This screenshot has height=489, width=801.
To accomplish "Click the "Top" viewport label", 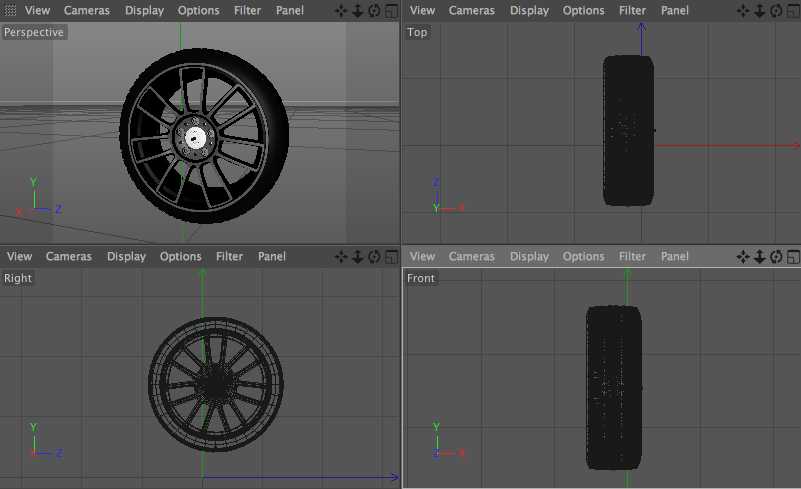I will (417, 32).
